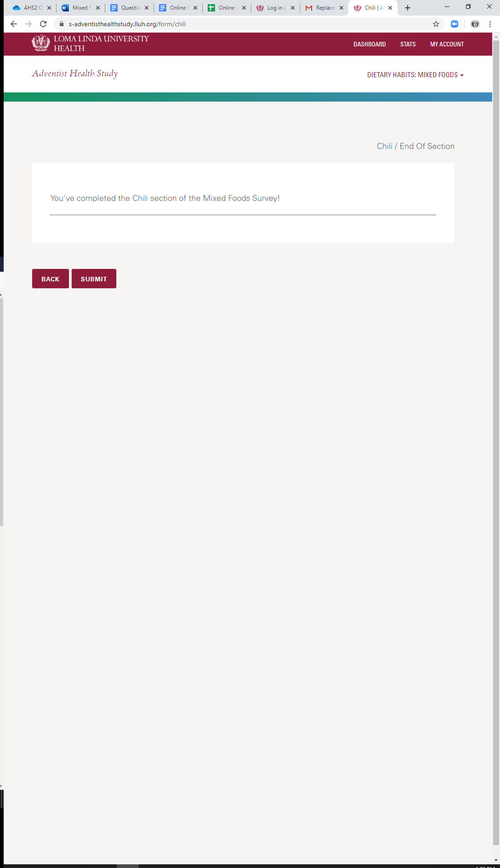The width and height of the screenshot is (500, 868).
Task: Submit the Chili section
Action: tap(94, 279)
